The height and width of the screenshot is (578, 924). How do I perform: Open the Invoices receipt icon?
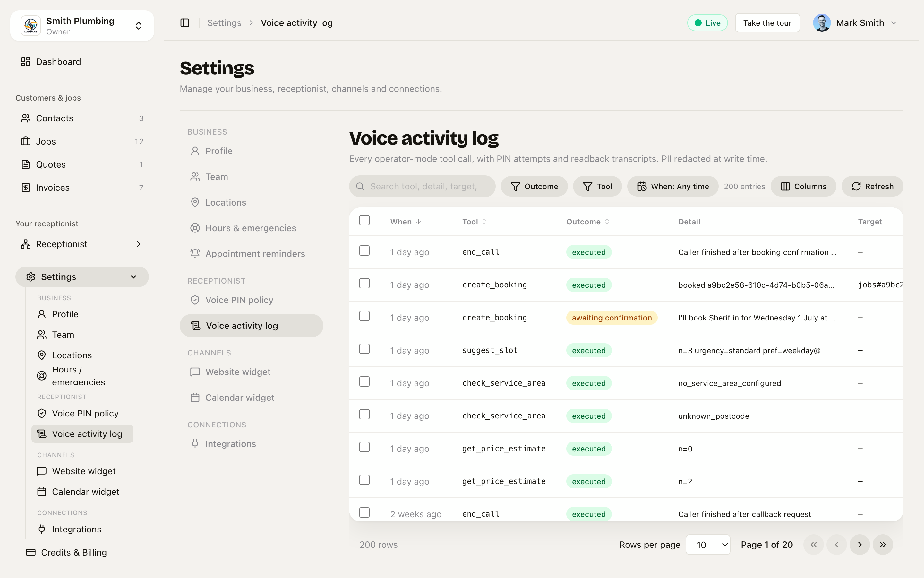[26, 188]
